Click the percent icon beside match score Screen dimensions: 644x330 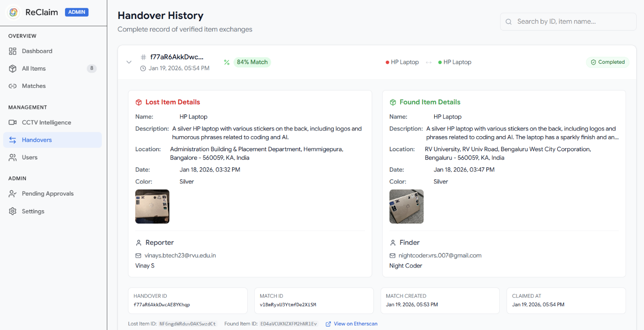227,62
